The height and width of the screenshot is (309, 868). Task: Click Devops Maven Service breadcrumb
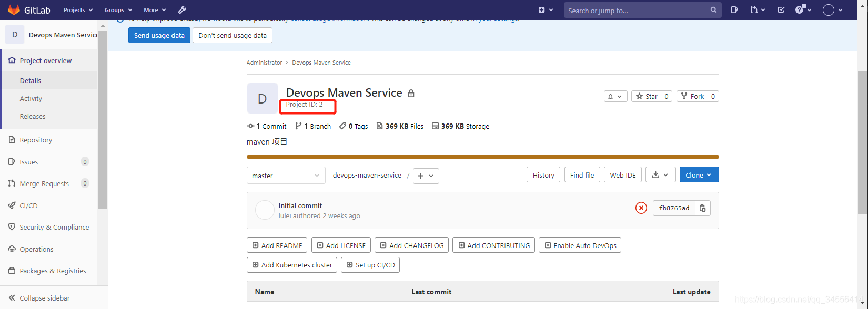pyautogui.click(x=321, y=63)
